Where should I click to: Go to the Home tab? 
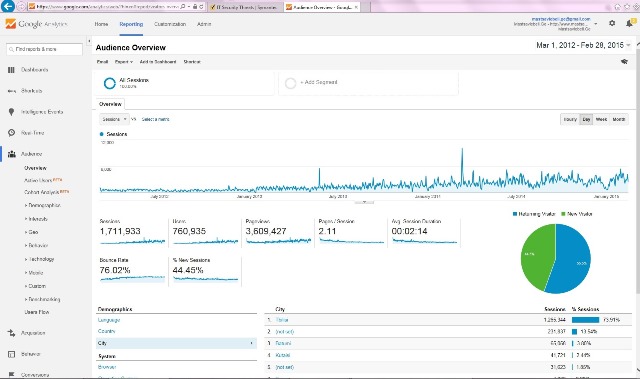click(x=101, y=24)
